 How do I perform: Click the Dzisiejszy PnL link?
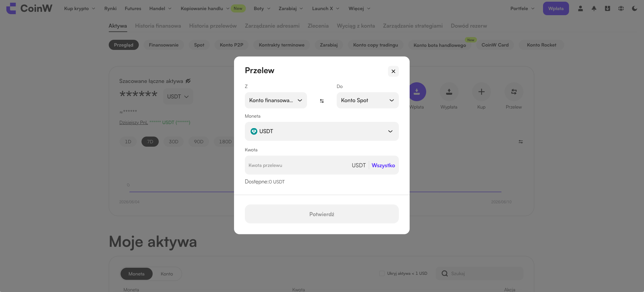(134, 122)
